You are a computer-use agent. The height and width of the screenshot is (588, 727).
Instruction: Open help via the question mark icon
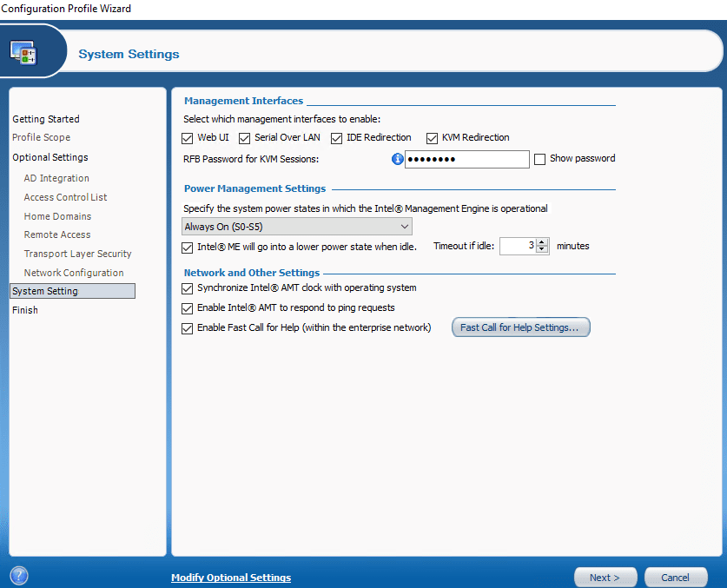pyautogui.click(x=19, y=576)
